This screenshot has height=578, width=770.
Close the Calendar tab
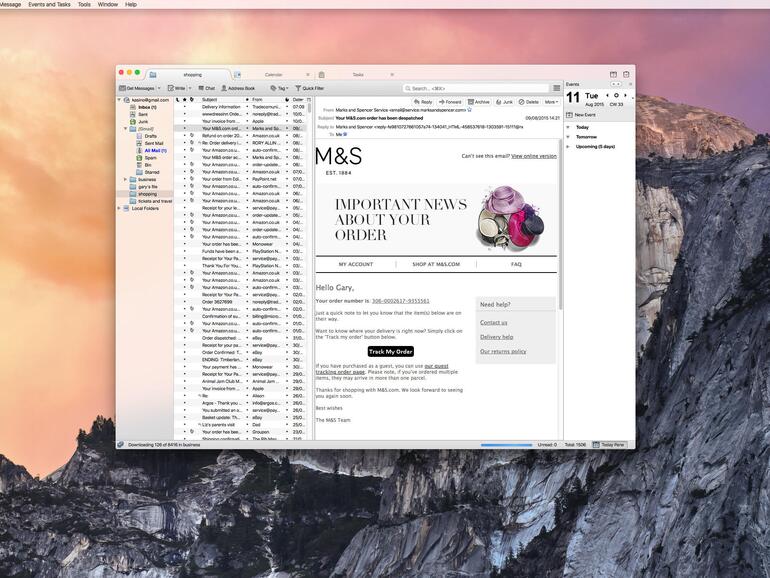point(308,75)
